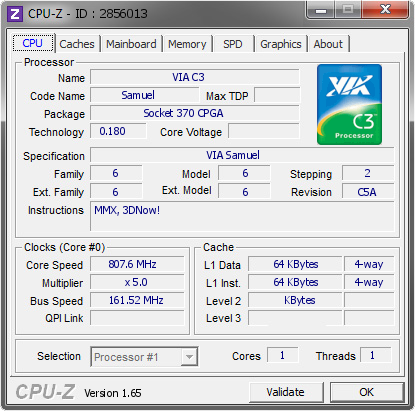Expand the Processor #1 dropdown arrow

(189, 357)
